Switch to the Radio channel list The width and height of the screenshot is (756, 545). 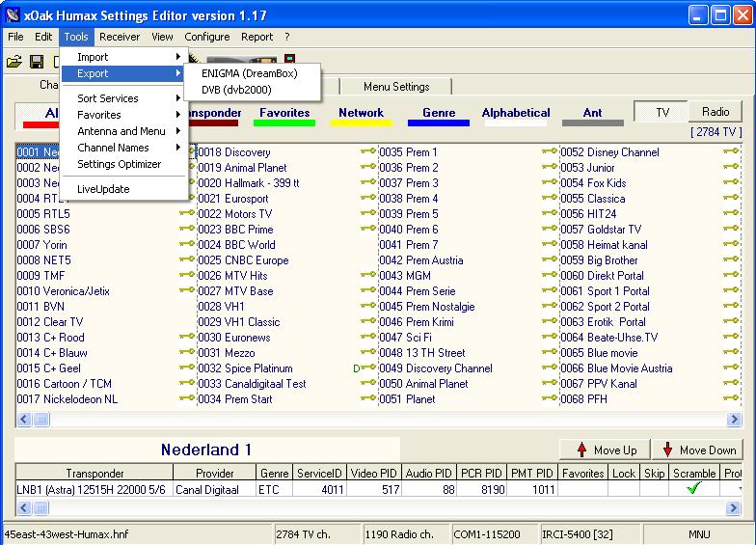[x=715, y=112]
